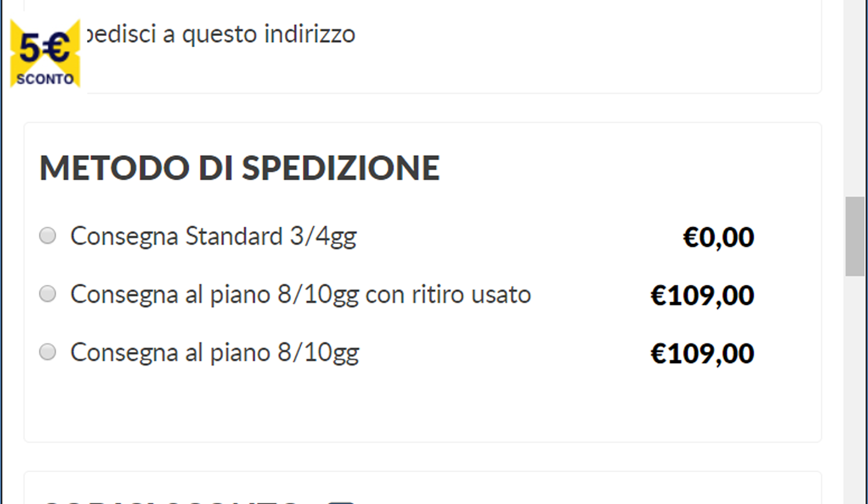This screenshot has width=868, height=504.
Task: Click the scrollbar track above the thumb
Action: pyautogui.click(x=855, y=98)
